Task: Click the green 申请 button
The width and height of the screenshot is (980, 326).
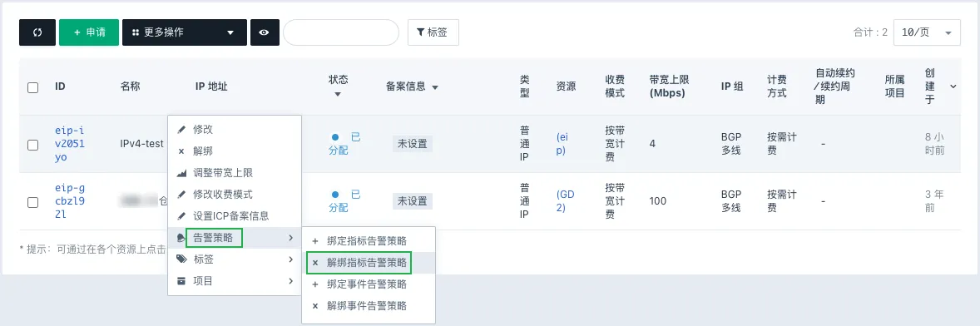Action: tap(89, 32)
